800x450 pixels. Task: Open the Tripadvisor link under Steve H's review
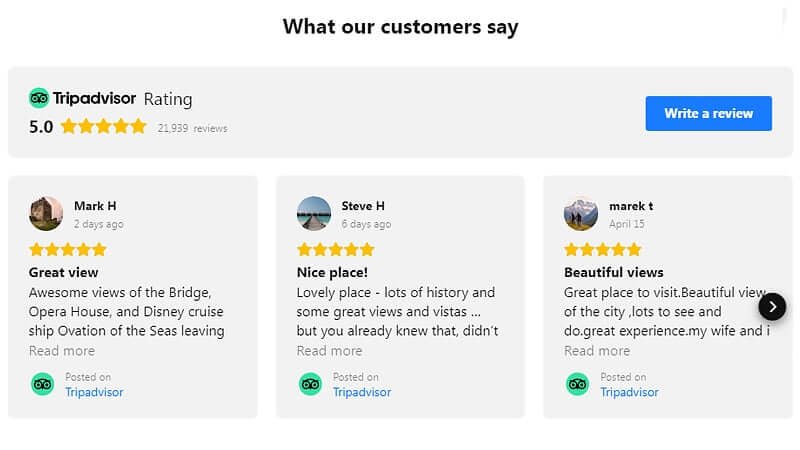[362, 392]
